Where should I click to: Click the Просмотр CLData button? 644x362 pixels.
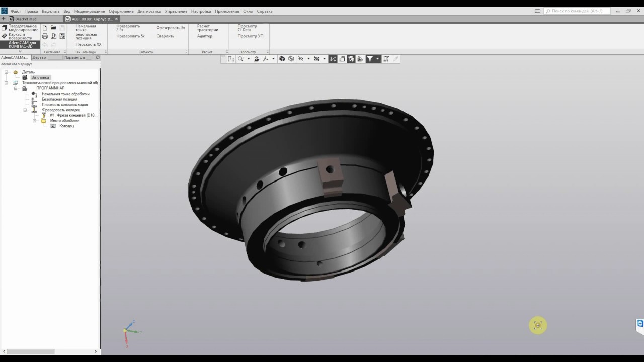pos(247,28)
